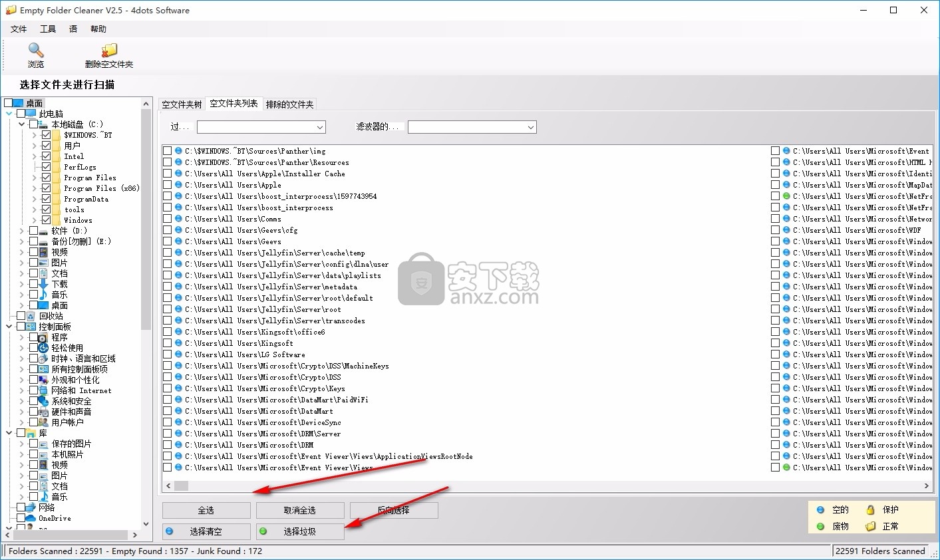Click the local disk C: drive icon
Viewport: 940px width, 560px height.
tap(45, 124)
